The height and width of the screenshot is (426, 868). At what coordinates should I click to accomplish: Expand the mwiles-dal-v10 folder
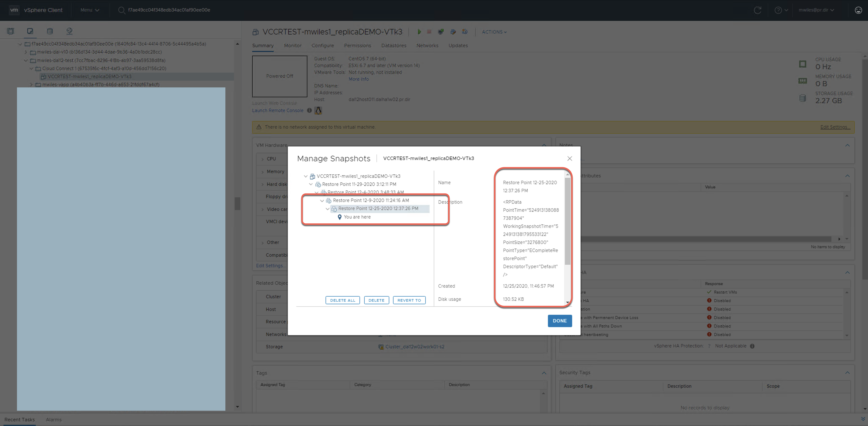point(26,52)
